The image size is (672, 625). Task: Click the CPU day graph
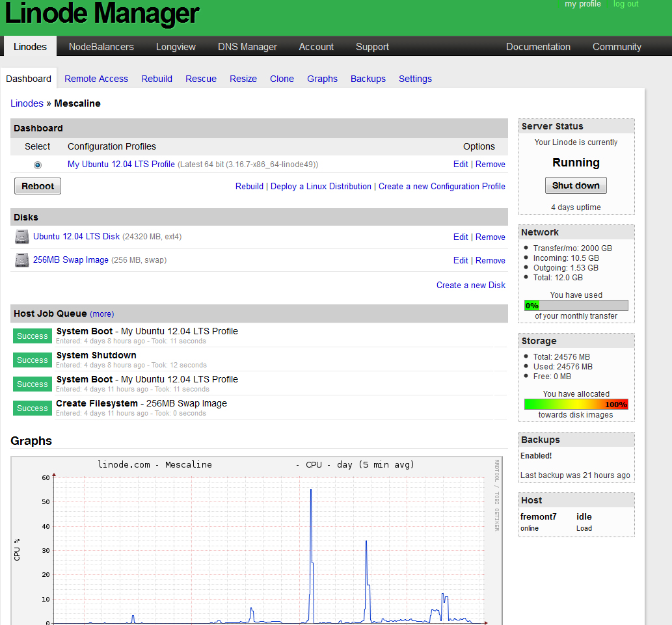tap(256, 540)
